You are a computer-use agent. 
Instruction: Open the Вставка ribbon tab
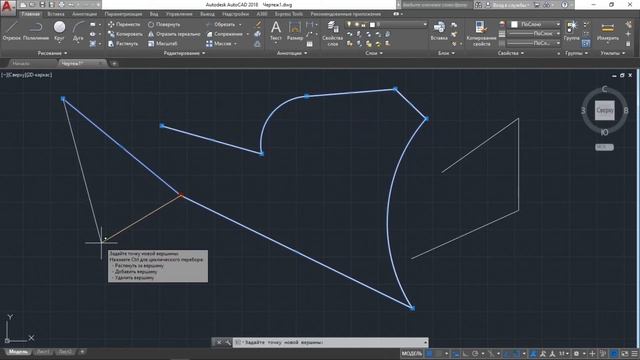coord(56,14)
